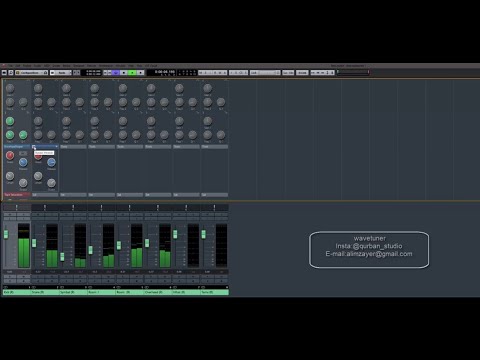Click Kick EnvelopeShaper Length knob
The image size is (480, 360).
tap(10, 176)
